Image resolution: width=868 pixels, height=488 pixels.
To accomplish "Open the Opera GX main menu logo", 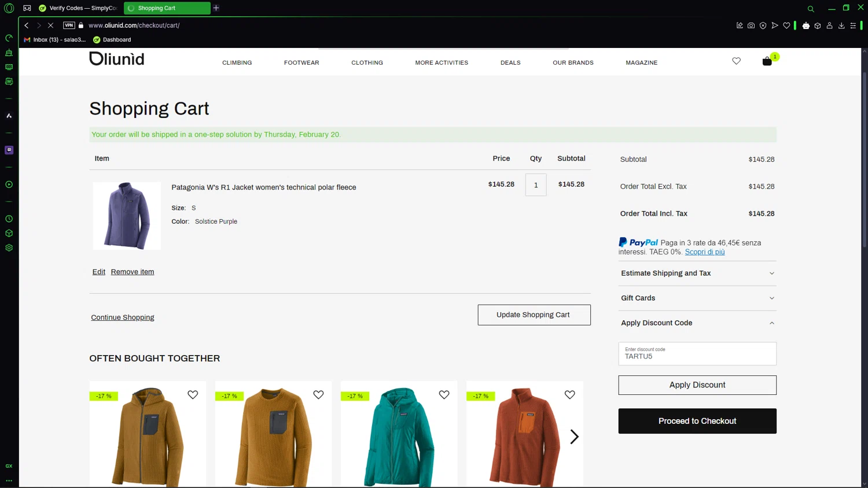I will pos(9,8).
